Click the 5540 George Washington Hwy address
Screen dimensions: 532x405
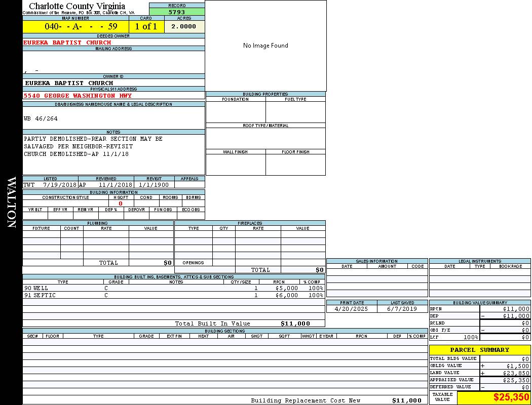pyautogui.click(x=78, y=96)
